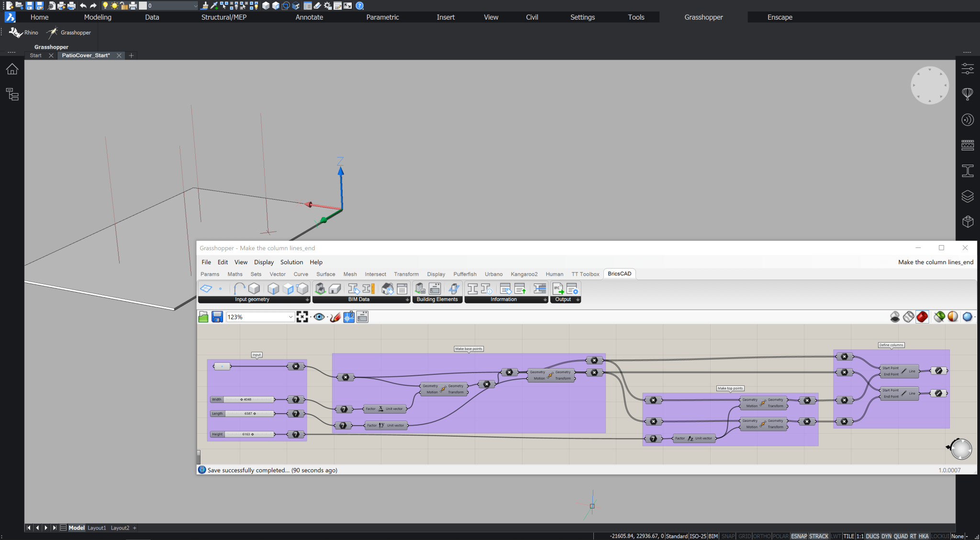Switch to the Kangaroo2 component tab
This screenshot has width=980, height=540.
click(x=524, y=274)
